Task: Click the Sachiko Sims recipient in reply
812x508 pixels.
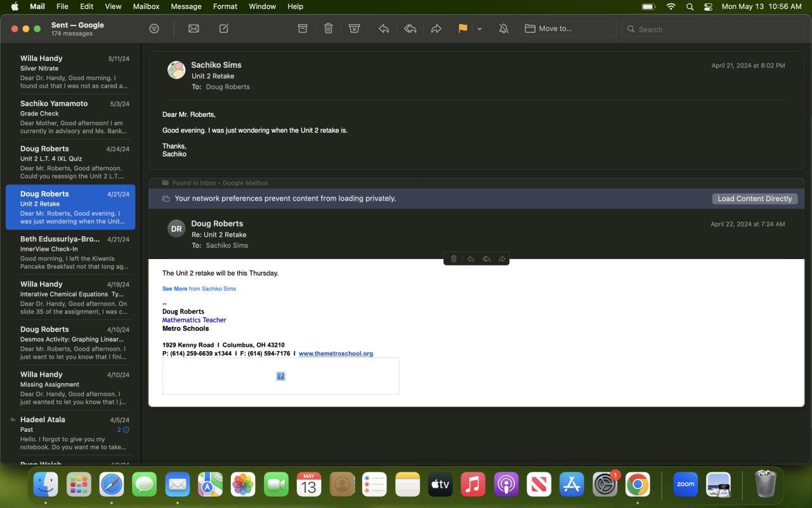Action: click(x=227, y=246)
